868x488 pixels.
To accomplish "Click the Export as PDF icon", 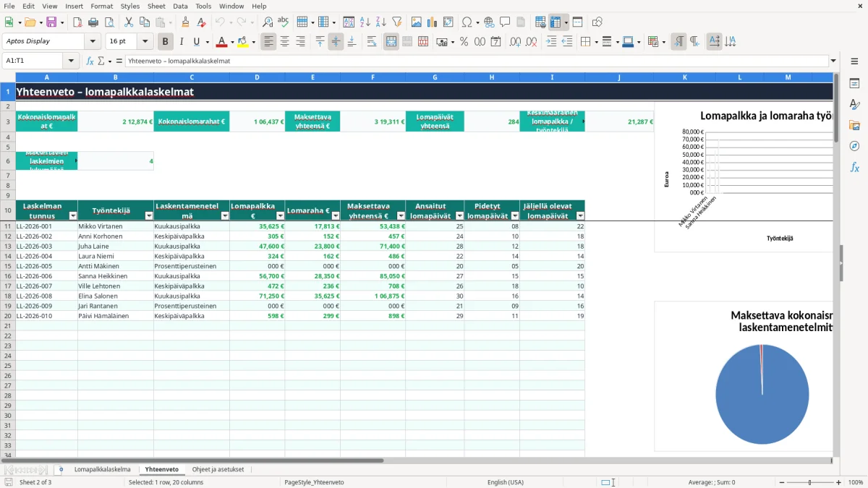I will tap(77, 22).
